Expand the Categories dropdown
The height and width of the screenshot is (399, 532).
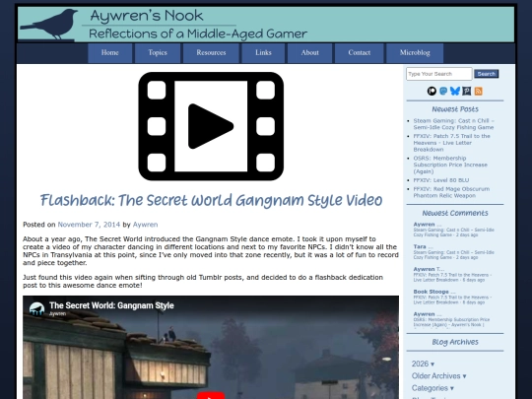[432, 388]
